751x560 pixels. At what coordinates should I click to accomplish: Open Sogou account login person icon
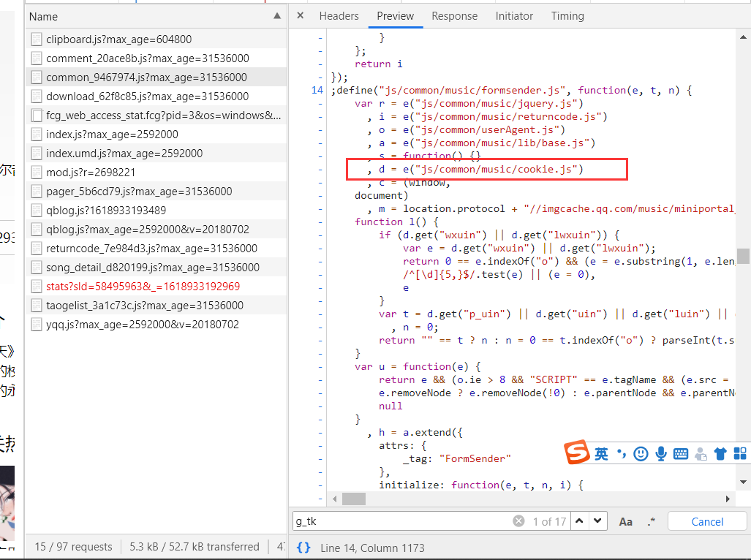(700, 453)
